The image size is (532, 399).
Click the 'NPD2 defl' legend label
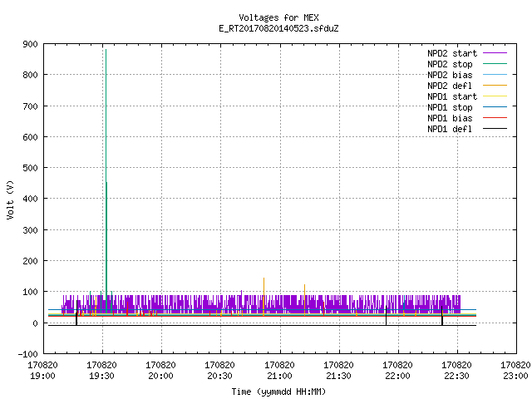tap(450, 86)
